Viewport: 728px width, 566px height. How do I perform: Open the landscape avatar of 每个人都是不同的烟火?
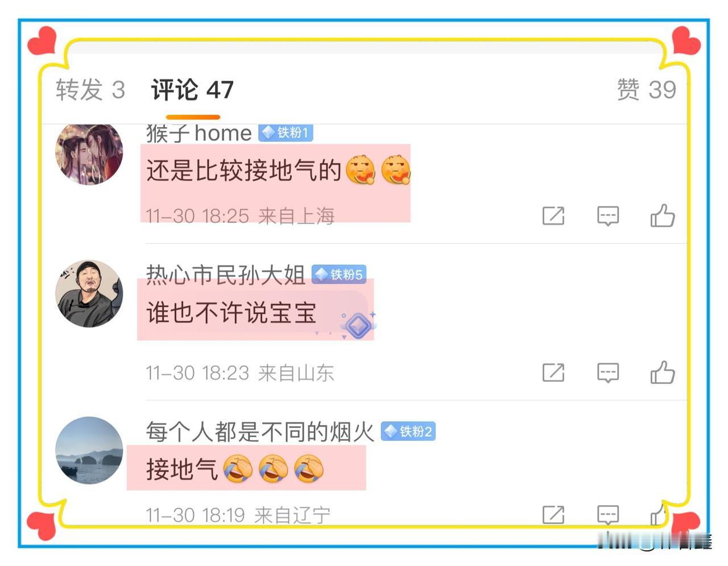click(x=89, y=451)
